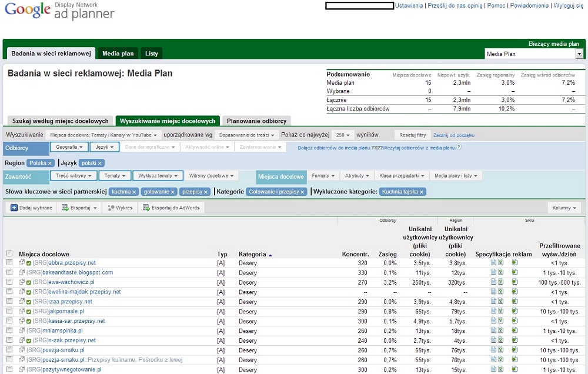Open the Formaty dropdown
588x374 pixels.
click(323, 176)
